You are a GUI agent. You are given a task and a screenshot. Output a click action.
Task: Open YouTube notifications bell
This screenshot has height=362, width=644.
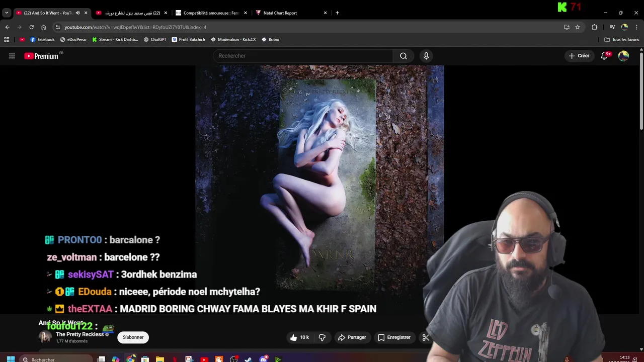coord(605,56)
